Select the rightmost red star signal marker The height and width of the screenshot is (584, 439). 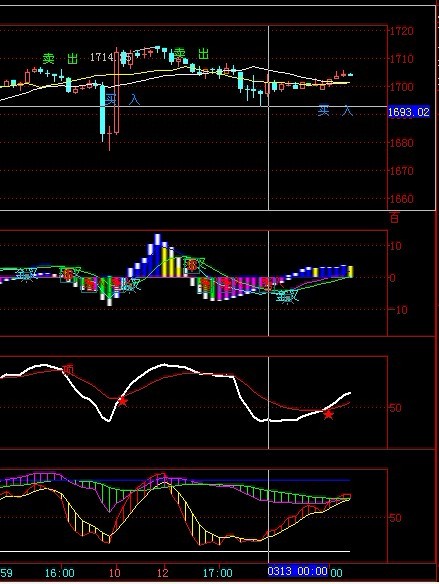click(x=328, y=414)
